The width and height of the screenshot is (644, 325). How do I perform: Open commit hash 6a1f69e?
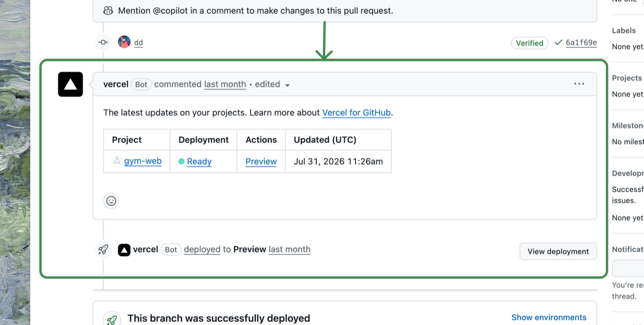(581, 43)
